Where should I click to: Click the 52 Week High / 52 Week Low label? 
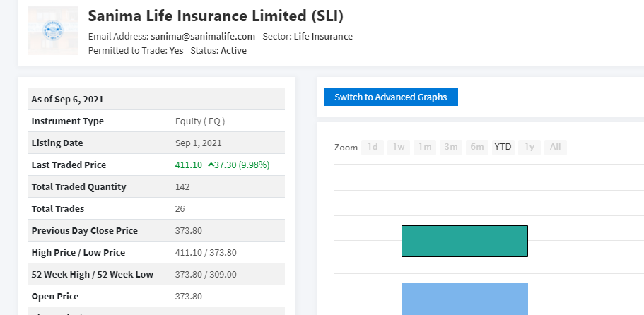point(93,275)
